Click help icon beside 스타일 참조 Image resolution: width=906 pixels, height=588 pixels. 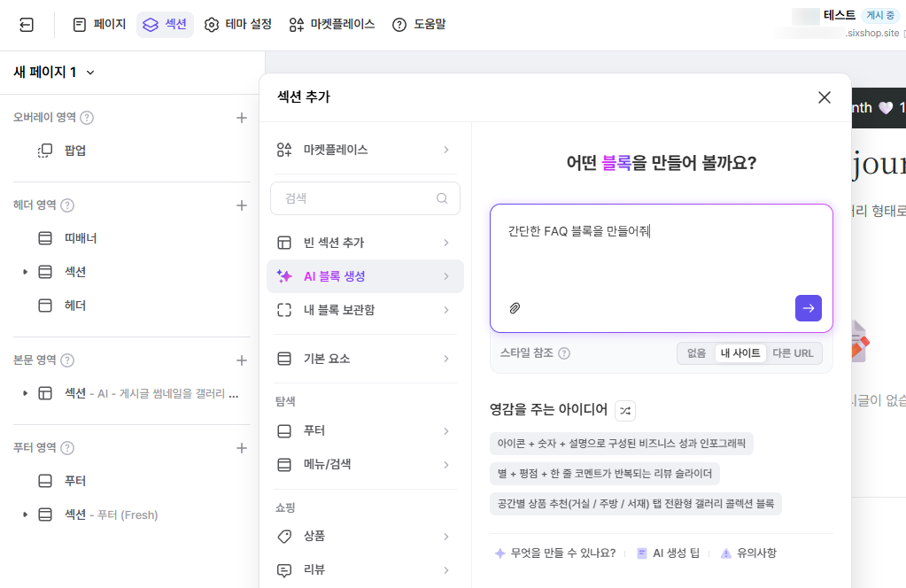pos(564,353)
